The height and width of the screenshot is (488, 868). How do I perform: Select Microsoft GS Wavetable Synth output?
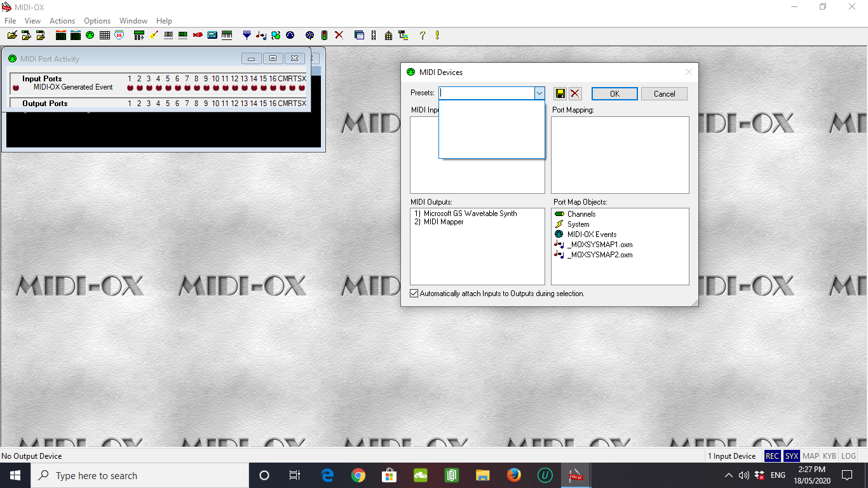tap(465, 213)
